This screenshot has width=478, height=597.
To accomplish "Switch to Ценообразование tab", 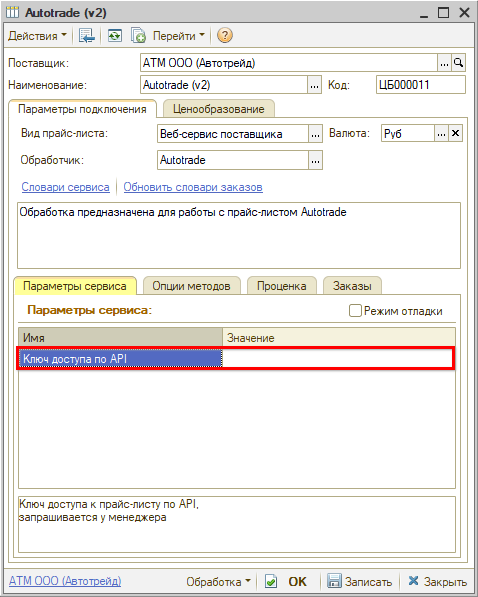I will pos(219,109).
